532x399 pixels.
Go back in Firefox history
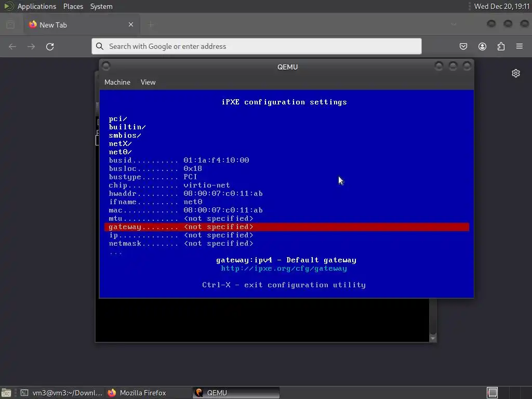(12, 46)
